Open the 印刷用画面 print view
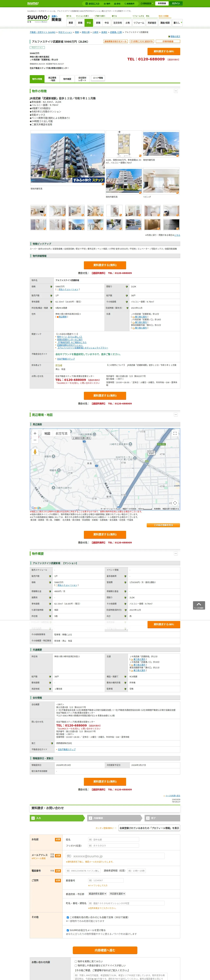 pyautogui.click(x=168, y=41)
